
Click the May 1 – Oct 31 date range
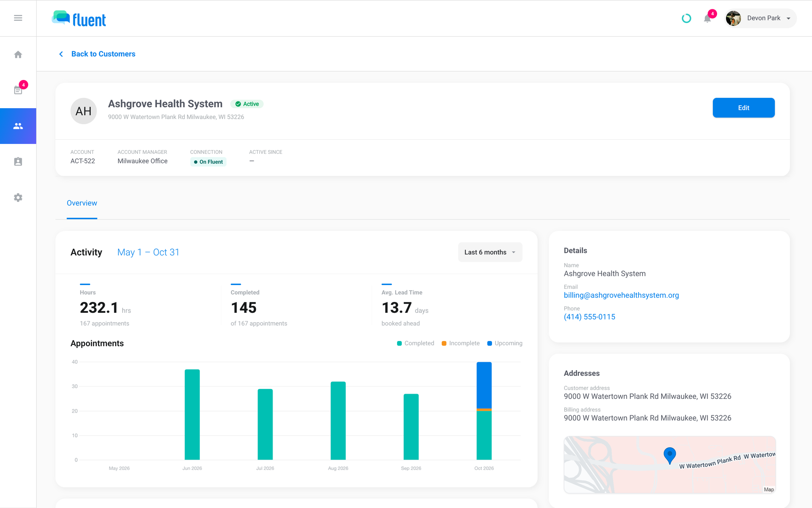[x=148, y=252]
